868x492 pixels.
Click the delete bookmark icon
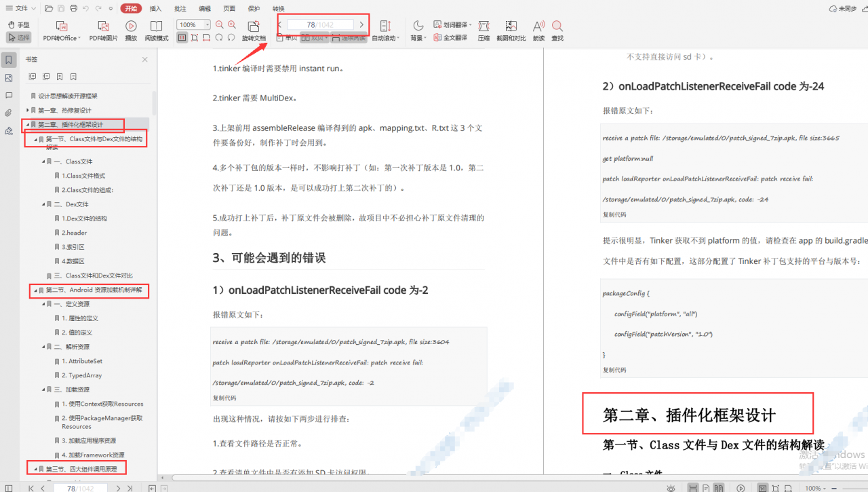pyautogui.click(x=73, y=77)
